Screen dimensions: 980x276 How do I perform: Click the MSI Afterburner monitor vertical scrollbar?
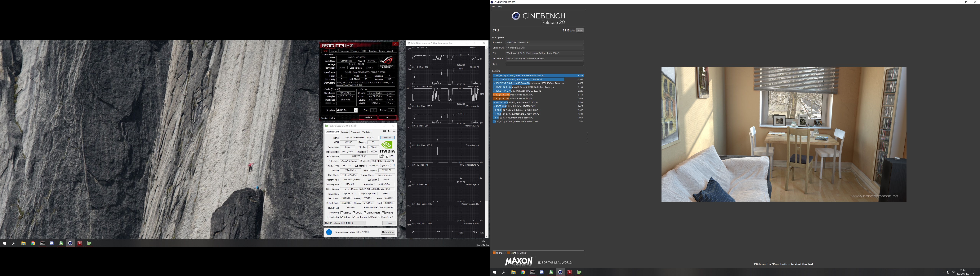pos(487,142)
